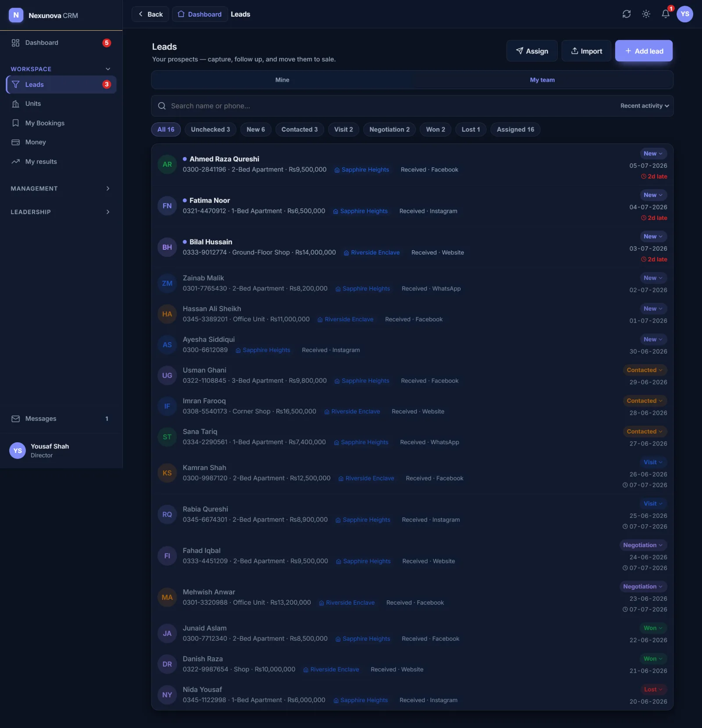Open Contacted status dropdown for Usman Ghani

tap(645, 370)
